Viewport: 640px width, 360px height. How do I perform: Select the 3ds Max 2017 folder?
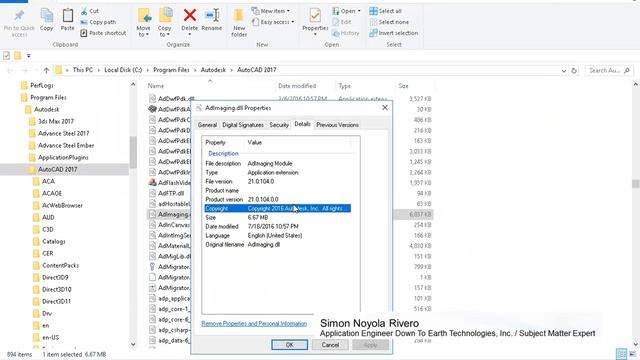pyautogui.click(x=56, y=121)
